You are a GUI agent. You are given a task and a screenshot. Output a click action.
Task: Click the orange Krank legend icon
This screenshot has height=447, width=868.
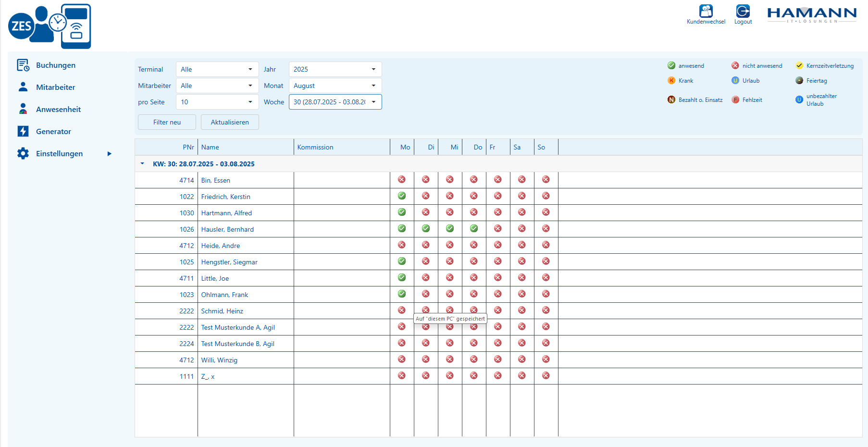pos(671,80)
